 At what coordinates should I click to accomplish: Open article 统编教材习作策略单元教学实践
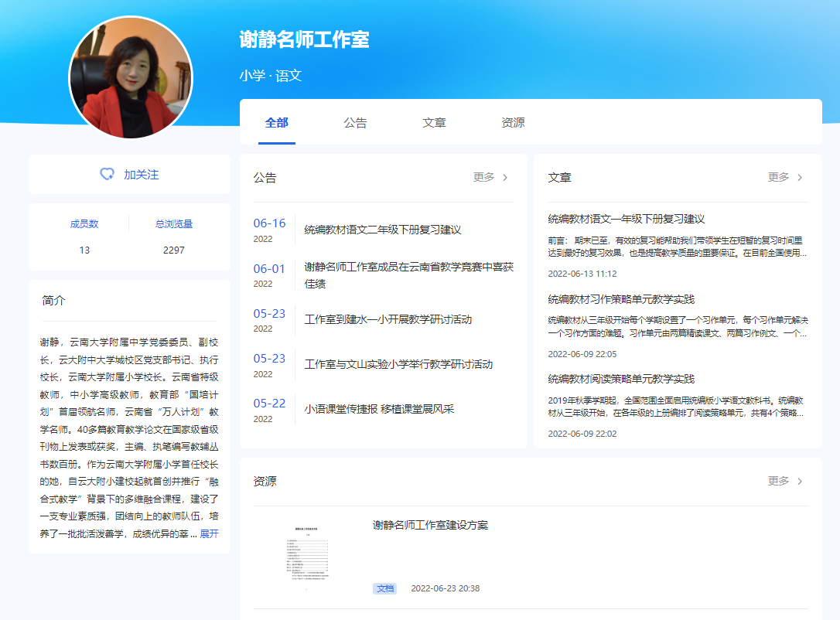point(621,299)
